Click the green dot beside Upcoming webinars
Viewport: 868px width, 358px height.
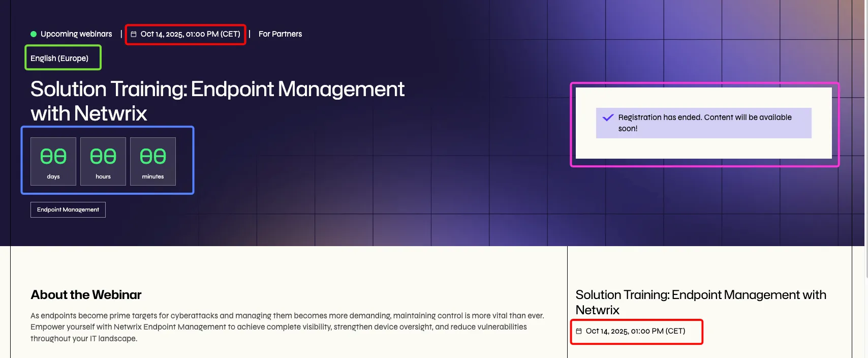(34, 34)
